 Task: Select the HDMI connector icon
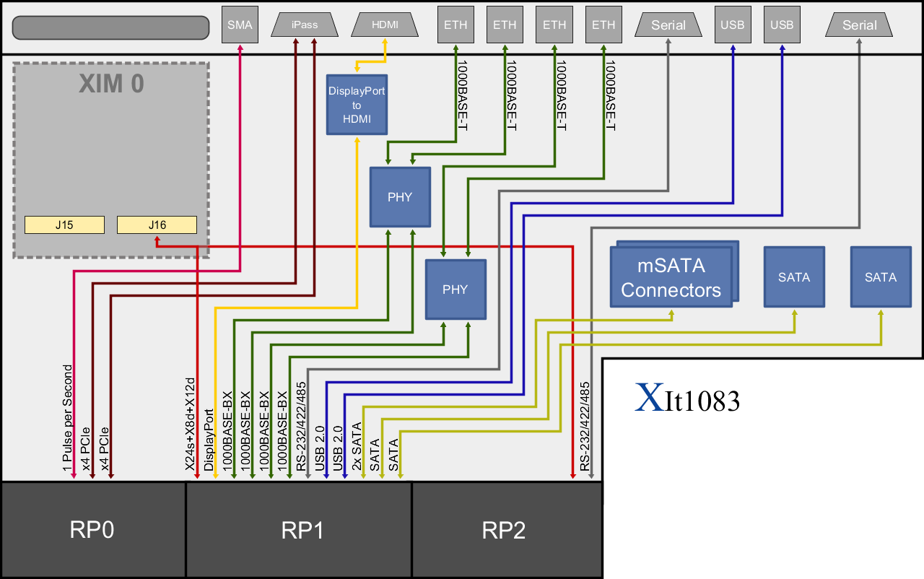pos(385,24)
